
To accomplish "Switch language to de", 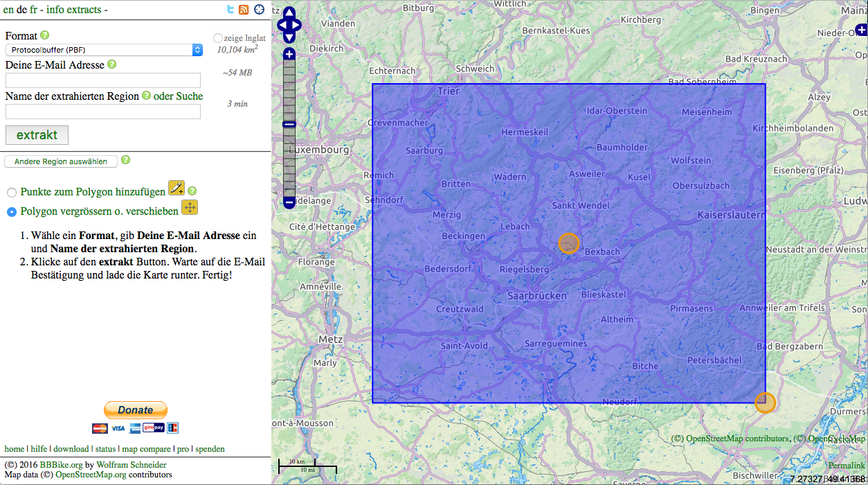I will click(21, 10).
